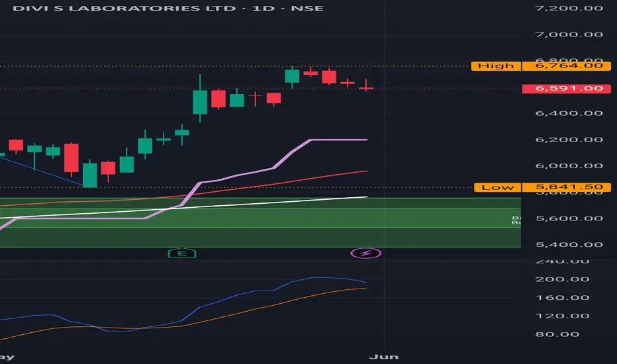The image size is (617, 364).
Task: Click the 120.00 indicator axis label
Action: [x=562, y=316]
